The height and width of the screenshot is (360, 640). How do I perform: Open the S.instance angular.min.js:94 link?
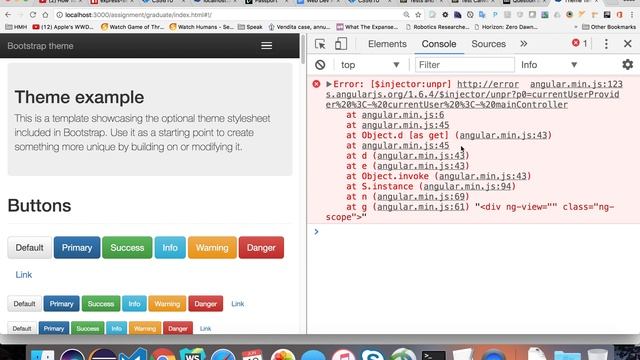point(467,186)
